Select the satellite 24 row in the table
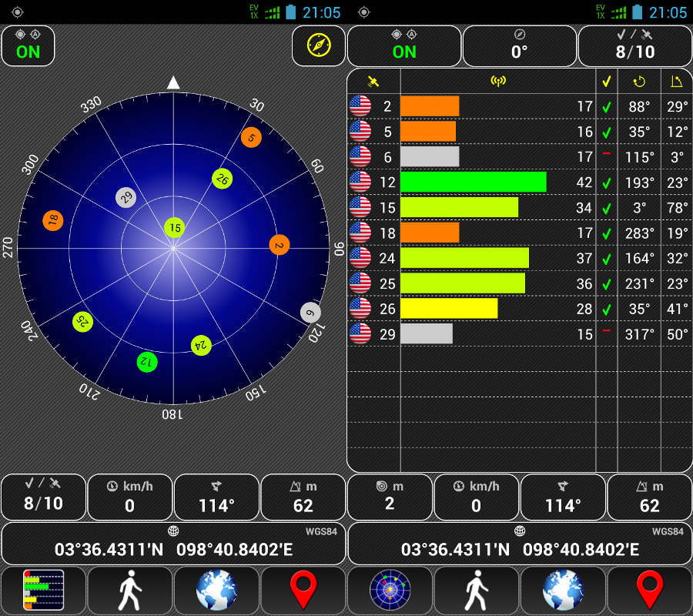 point(520,257)
